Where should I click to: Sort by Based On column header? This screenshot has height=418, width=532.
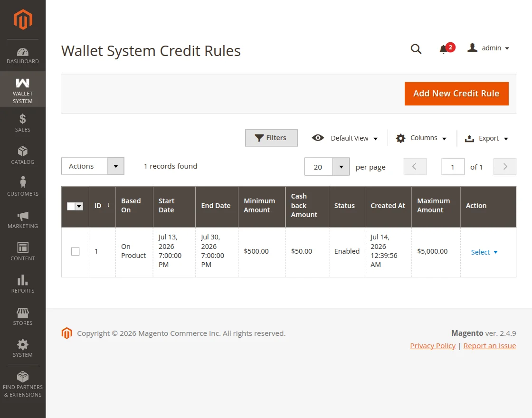tap(134, 206)
